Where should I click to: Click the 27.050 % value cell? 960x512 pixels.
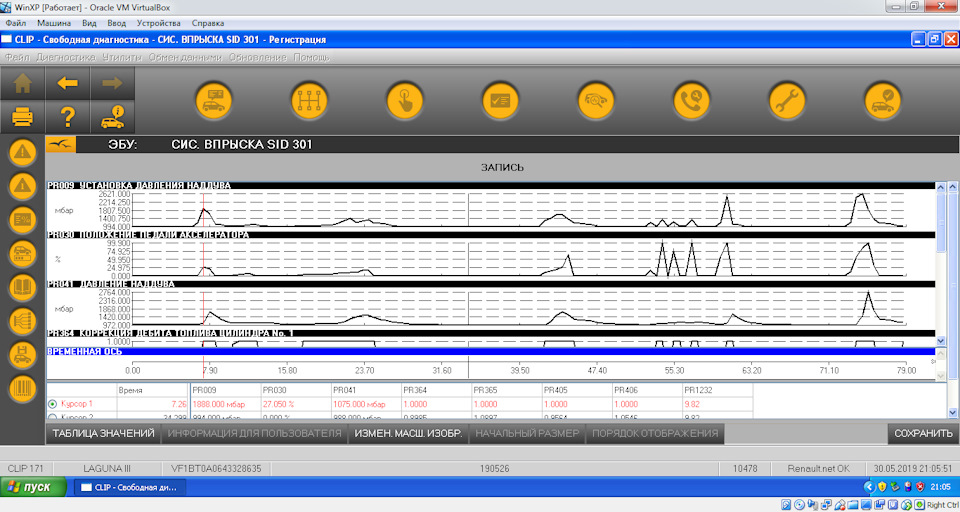295,404
